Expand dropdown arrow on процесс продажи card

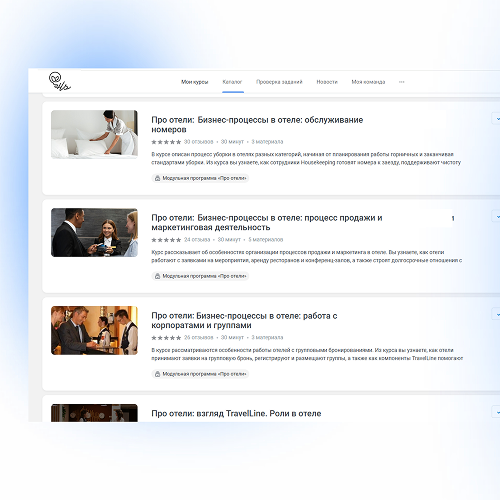497,217
